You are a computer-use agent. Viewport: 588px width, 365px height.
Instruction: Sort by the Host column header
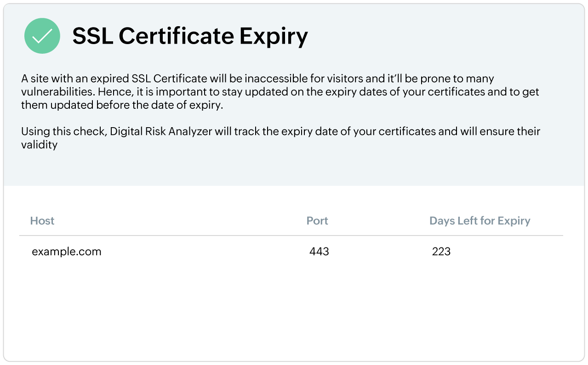tap(42, 221)
